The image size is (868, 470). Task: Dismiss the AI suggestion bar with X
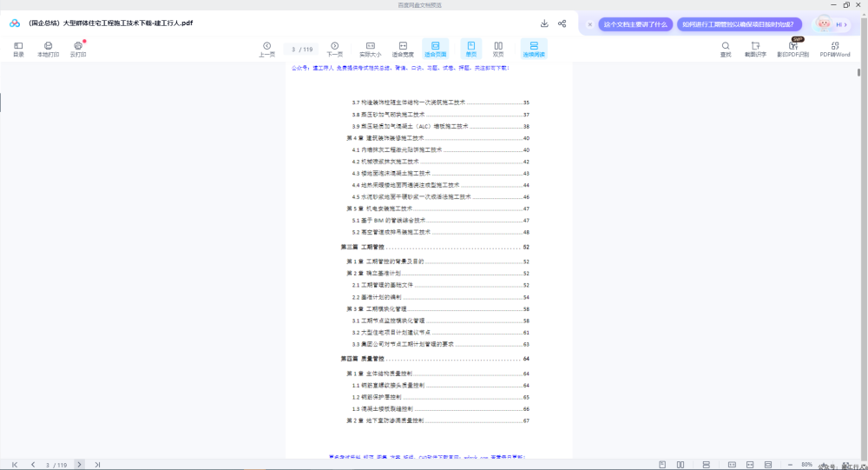[590, 24]
